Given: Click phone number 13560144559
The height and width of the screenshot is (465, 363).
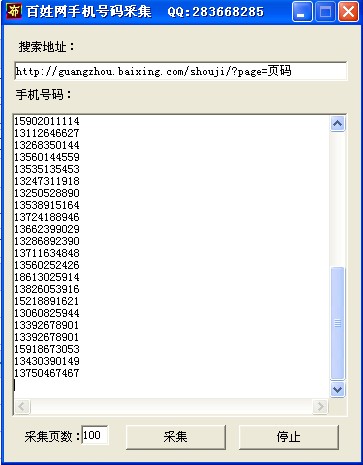Looking at the screenshot, I should (47, 157).
